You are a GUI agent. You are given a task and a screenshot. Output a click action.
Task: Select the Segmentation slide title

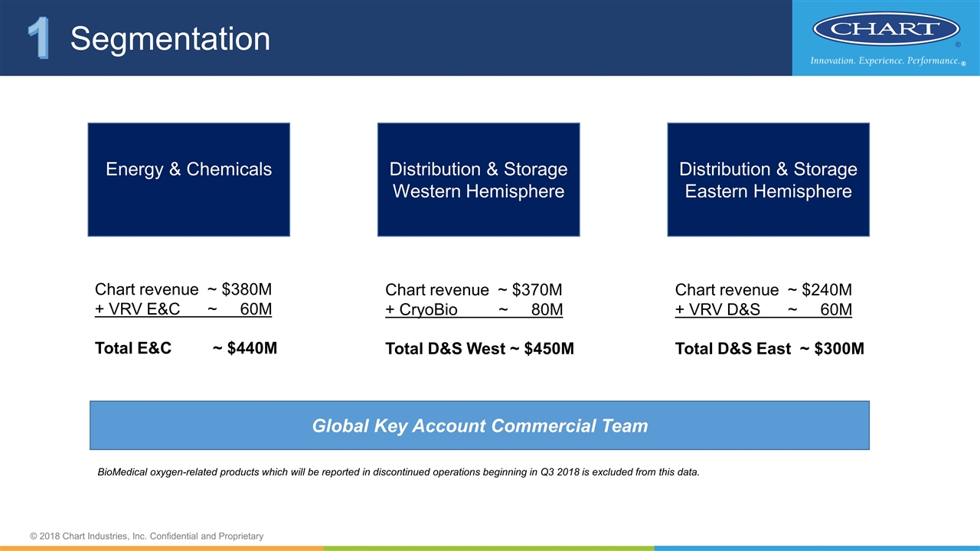tap(170, 39)
